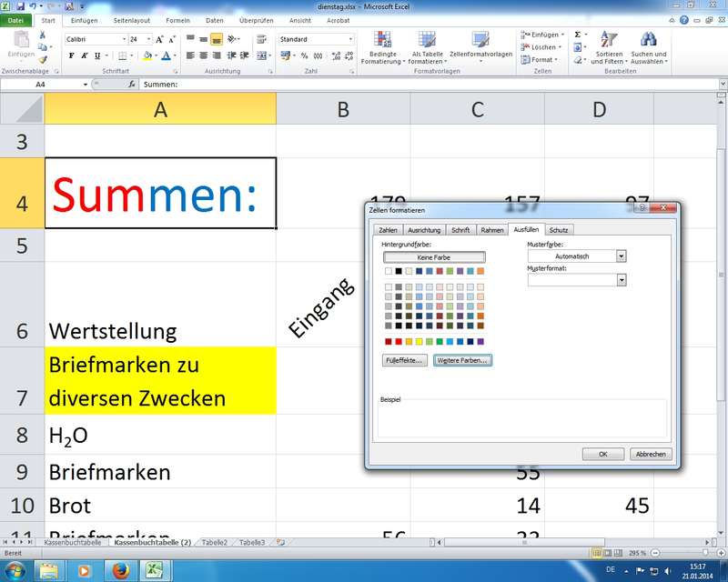
Task: Click the formula bar showing Summen:
Action: 428,85
